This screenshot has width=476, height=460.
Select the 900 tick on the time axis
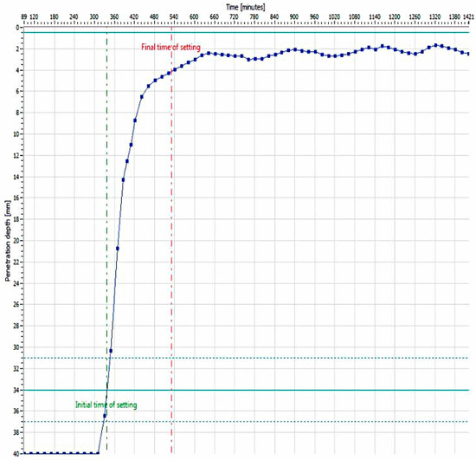[294, 17]
